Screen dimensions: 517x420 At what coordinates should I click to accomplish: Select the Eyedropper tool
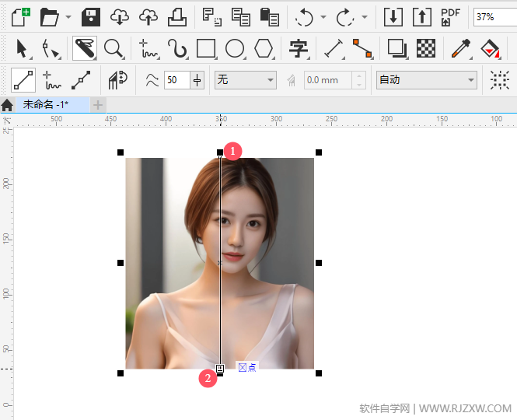(x=461, y=48)
